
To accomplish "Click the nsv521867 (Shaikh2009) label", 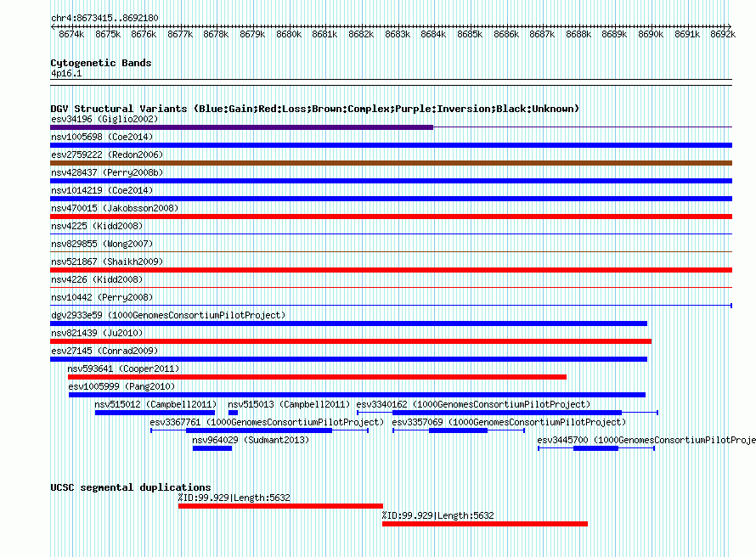I will click(x=107, y=262).
